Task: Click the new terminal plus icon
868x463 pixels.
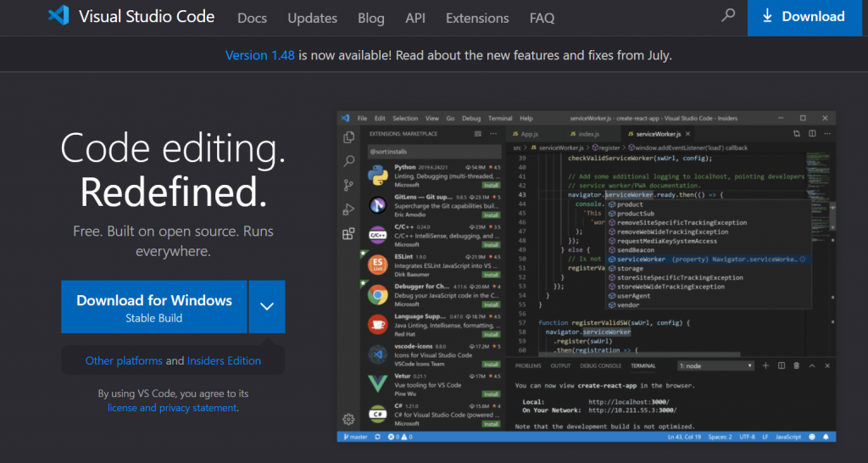Action: tap(766, 365)
